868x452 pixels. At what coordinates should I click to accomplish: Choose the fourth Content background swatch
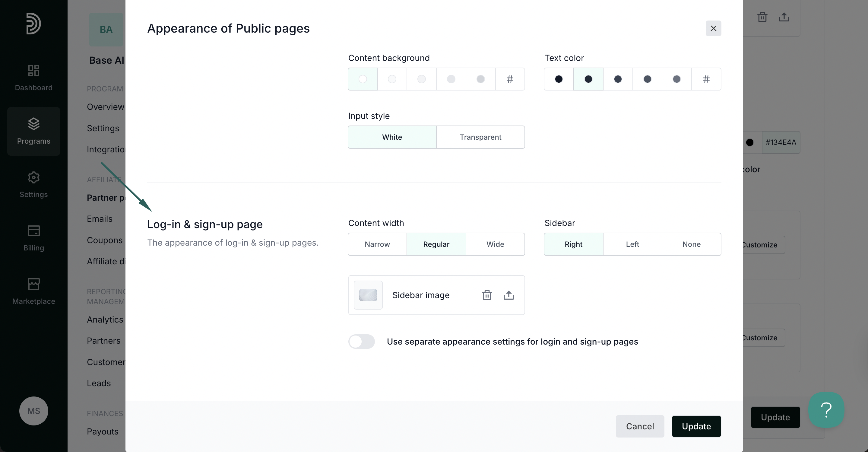click(451, 79)
